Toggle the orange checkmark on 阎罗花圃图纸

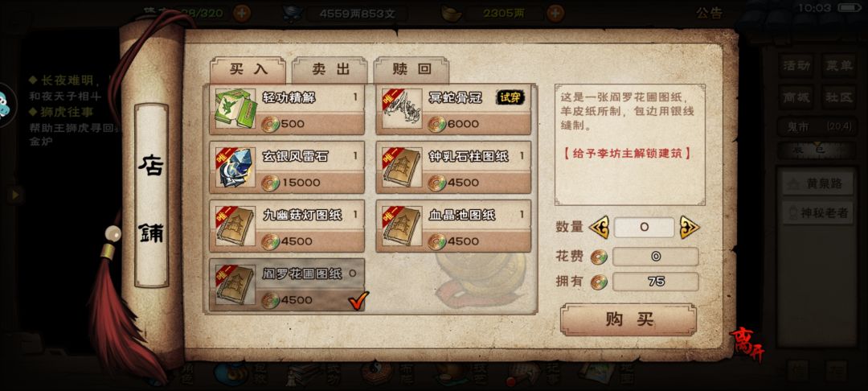click(358, 301)
